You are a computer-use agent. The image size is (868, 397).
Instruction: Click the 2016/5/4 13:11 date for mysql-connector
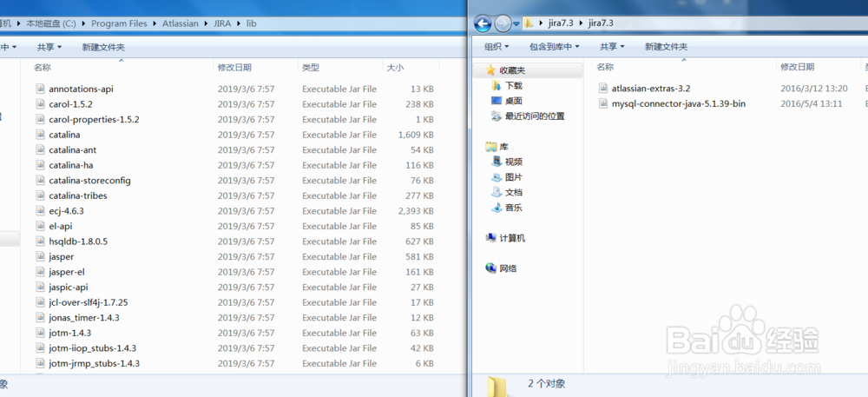point(812,103)
